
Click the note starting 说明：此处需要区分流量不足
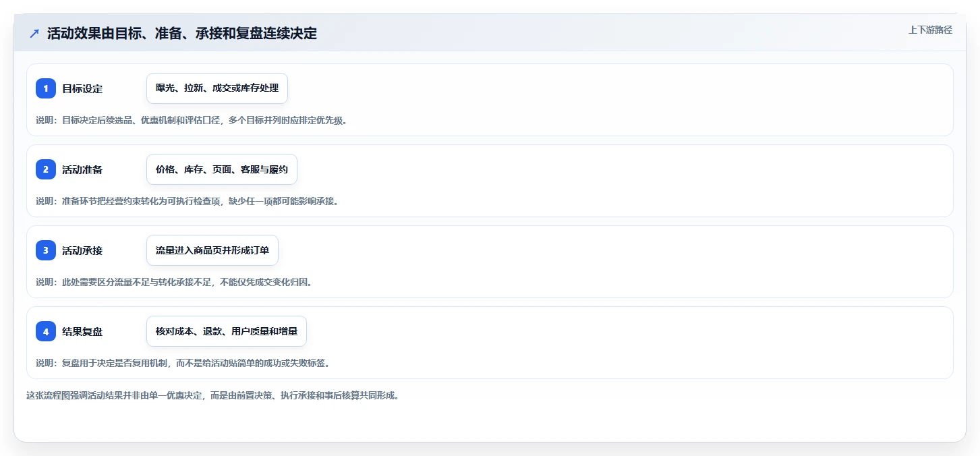pyautogui.click(x=174, y=282)
